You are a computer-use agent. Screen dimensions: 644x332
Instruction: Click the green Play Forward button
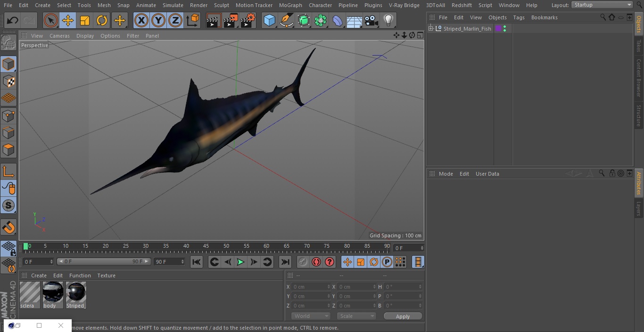click(x=240, y=262)
